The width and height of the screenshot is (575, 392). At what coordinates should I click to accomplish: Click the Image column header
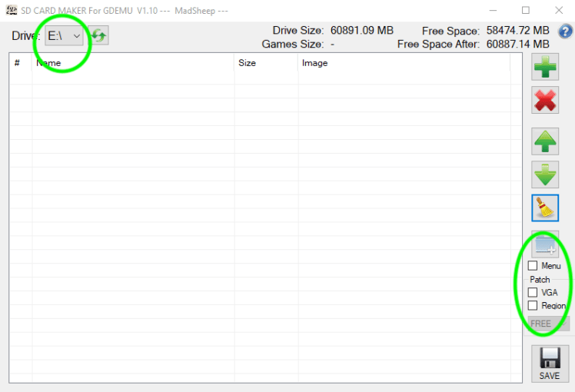402,63
